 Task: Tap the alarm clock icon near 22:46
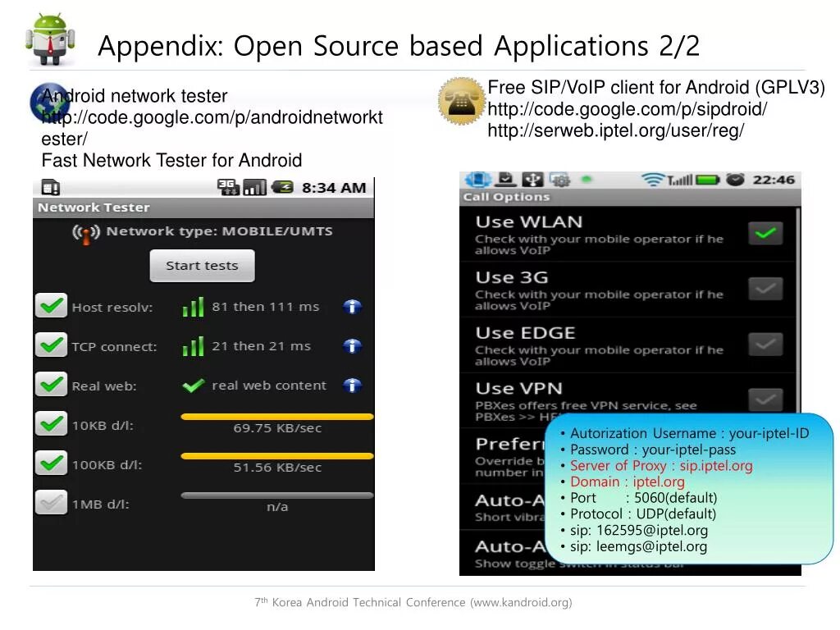tap(736, 180)
